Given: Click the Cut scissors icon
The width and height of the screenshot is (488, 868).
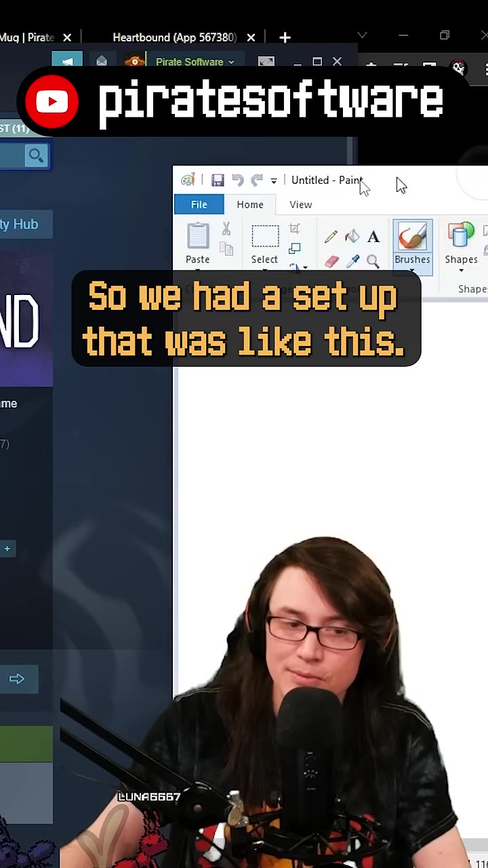Looking at the screenshot, I should 226,229.
